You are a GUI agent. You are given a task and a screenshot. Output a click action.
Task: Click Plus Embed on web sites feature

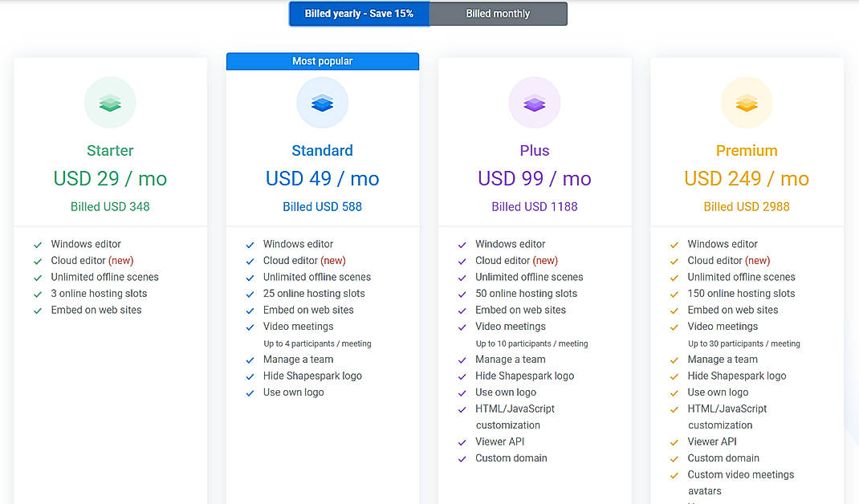click(x=520, y=310)
